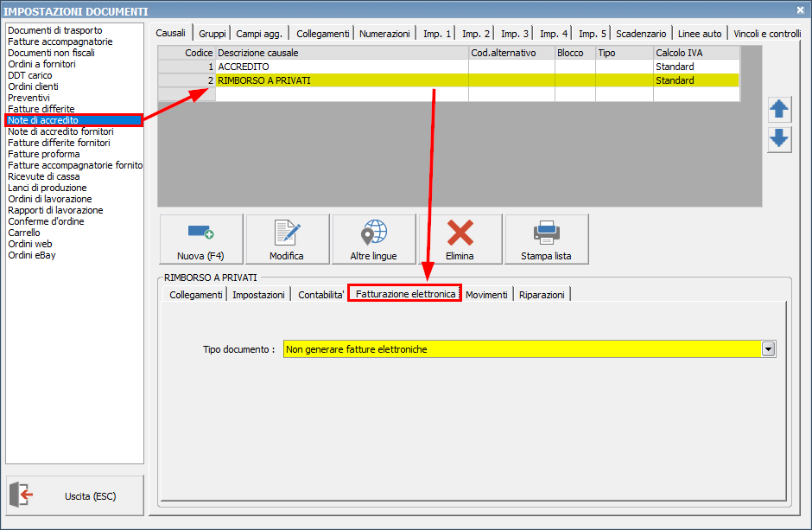Select the ACCREDITO causale row
812x530 pixels.
click(448, 67)
